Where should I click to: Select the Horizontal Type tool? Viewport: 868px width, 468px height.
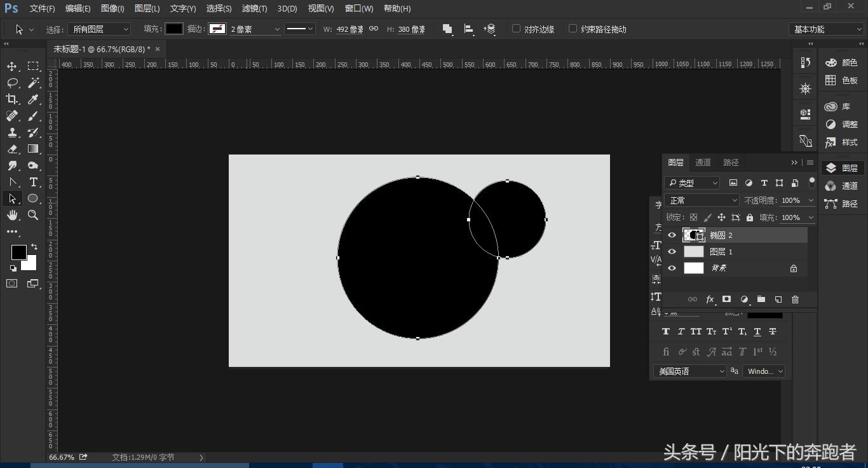click(x=33, y=182)
